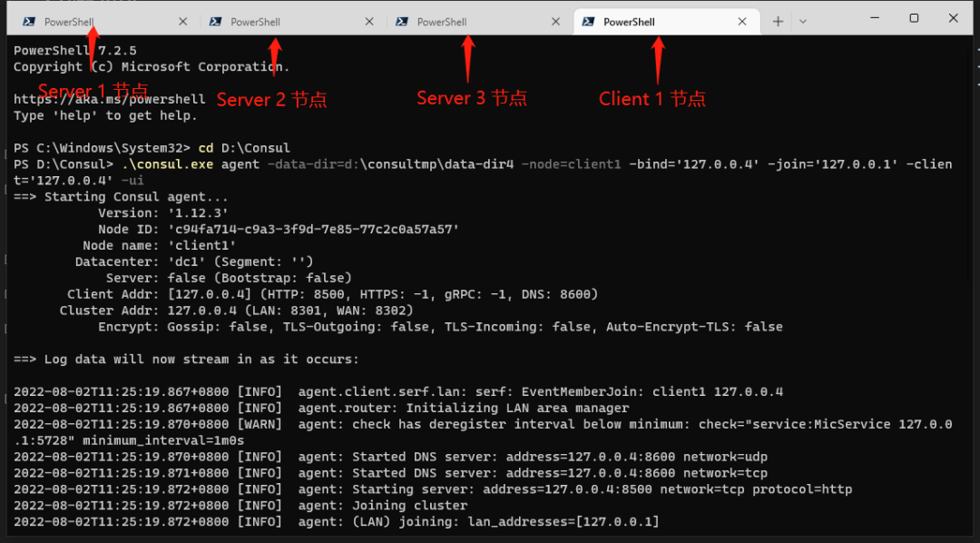Click the 'agent: Joining cluster' log entry

point(240,506)
